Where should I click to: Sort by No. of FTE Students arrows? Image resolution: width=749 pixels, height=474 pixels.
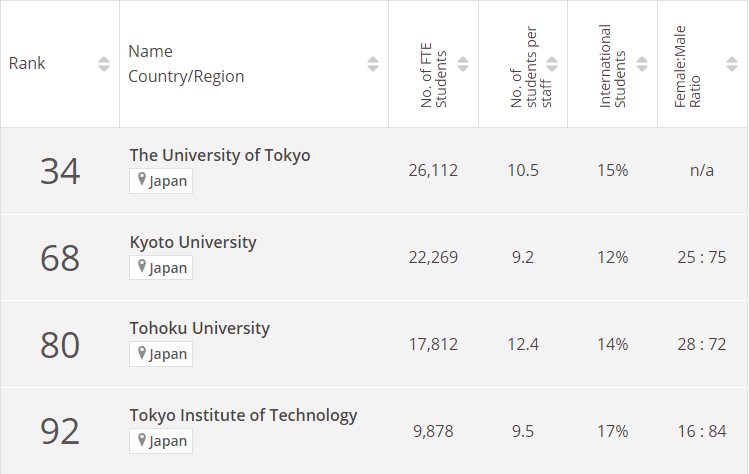click(x=463, y=64)
